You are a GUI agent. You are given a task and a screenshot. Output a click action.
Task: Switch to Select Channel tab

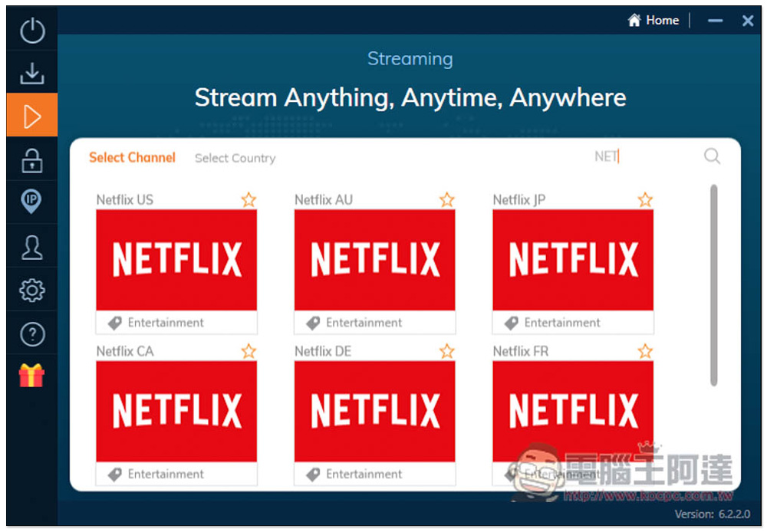[132, 157]
